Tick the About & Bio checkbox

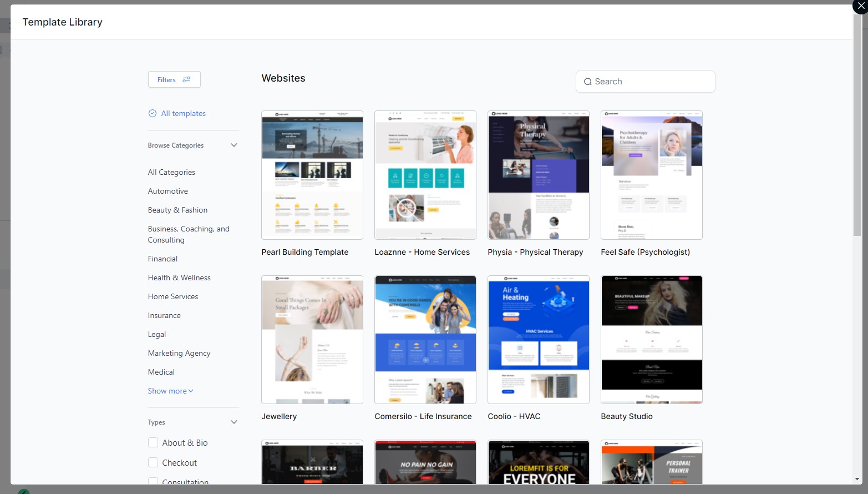point(153,442)
